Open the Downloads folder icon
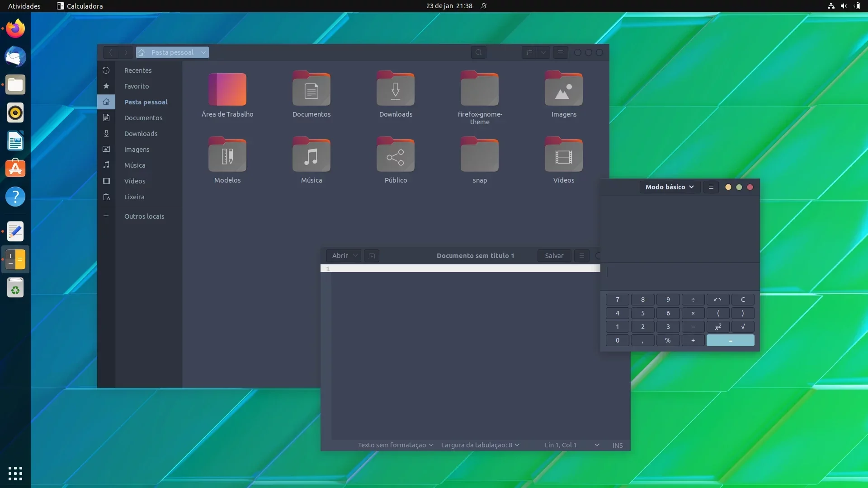This screenshot has height=488, width=868. pyautogui.click(x=396, y=94)
